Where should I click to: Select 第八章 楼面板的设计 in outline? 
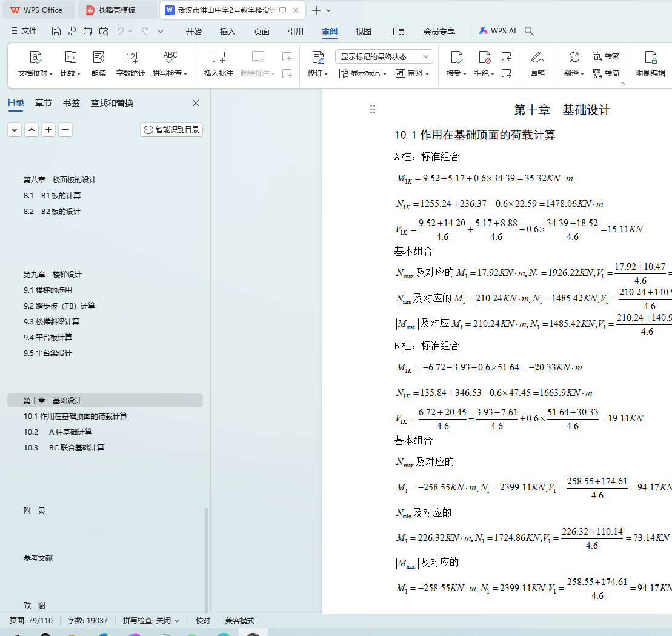coord(59,179)
